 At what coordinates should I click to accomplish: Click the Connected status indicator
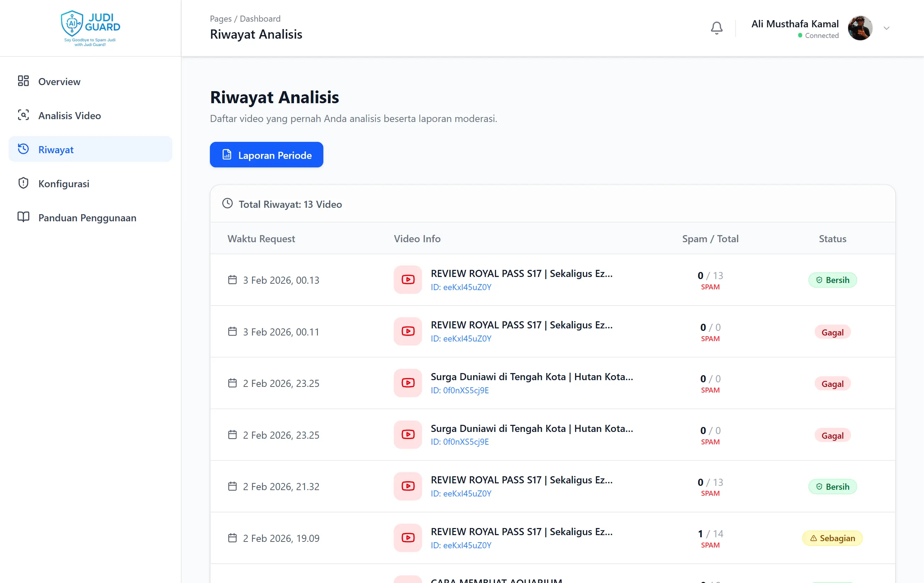pos(818,35)
